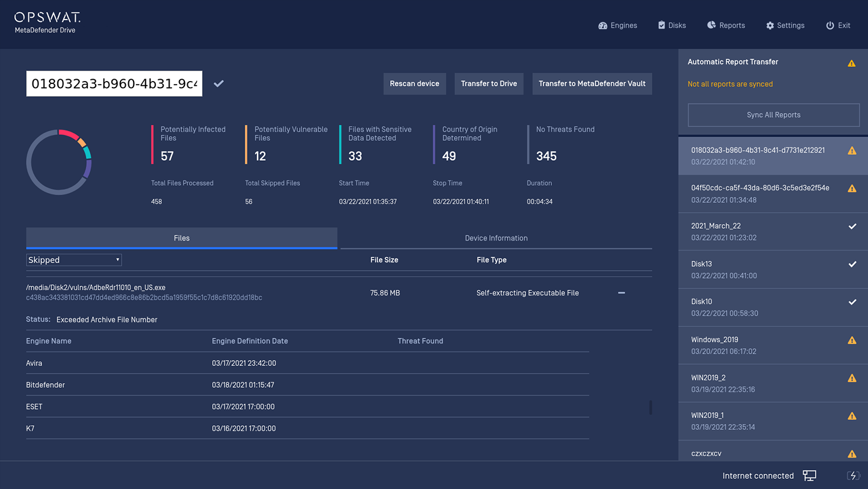Click the network computer status icon
The height and width of the screenshot is (489, 868).
pos(810,475)
